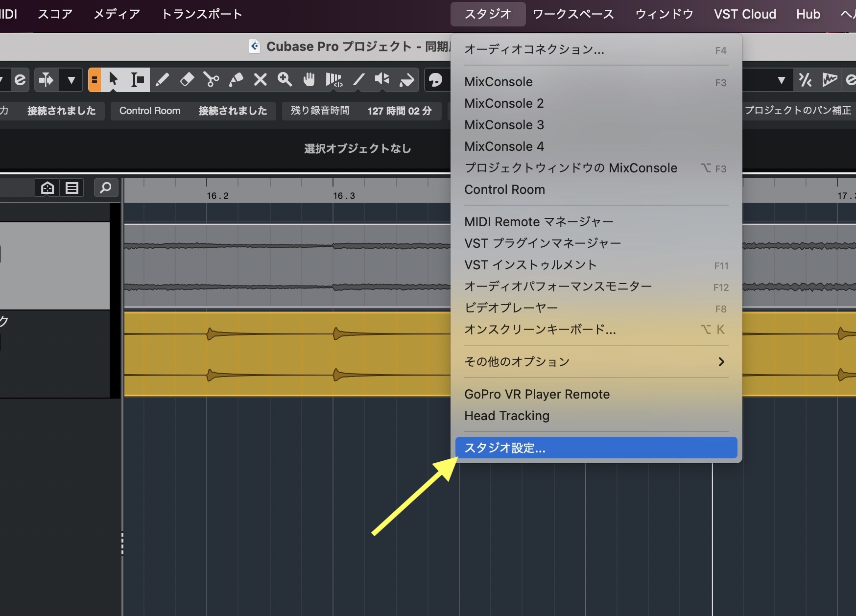Open Auto-Scroll settings dropdown arrow
Viewport: 856px width, 616px height.
coord(71,79)
